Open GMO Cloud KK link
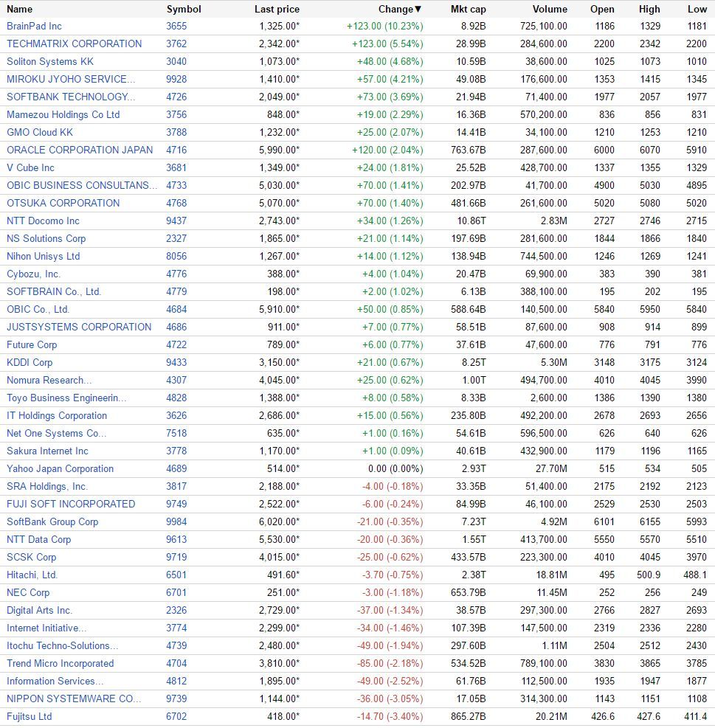 (x=40, y=132)
